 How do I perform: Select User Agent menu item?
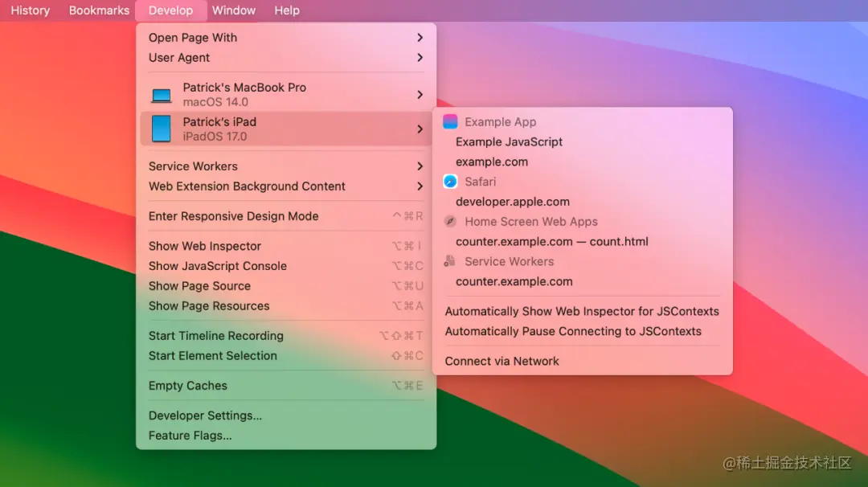point(285,58)
